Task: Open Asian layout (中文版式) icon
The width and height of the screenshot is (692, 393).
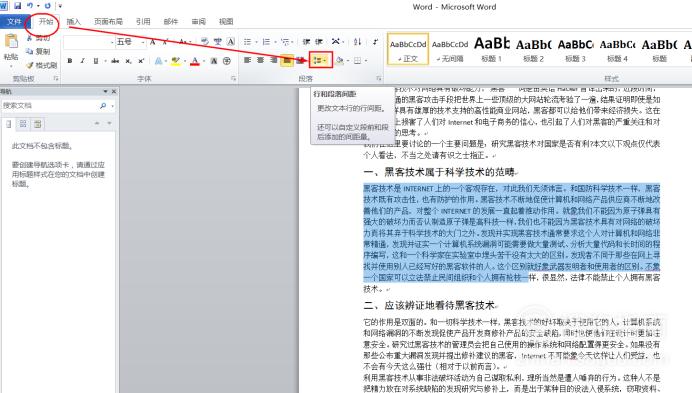Action: tap(336, 42)
